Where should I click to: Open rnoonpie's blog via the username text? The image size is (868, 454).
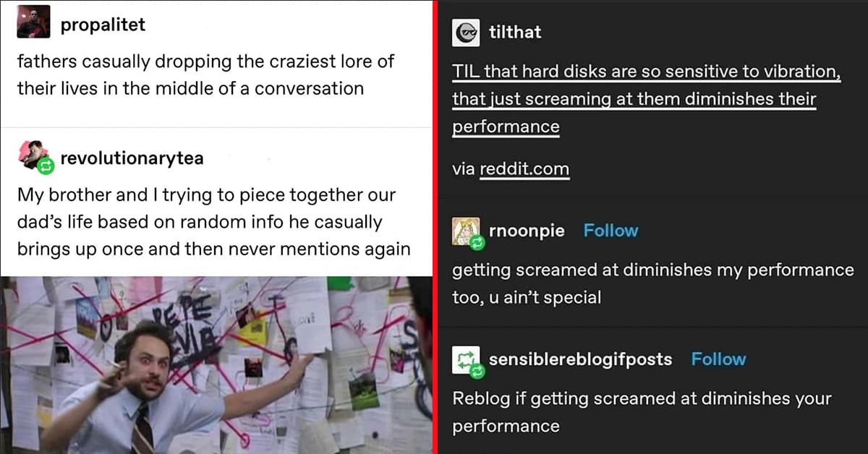[527, 230]
